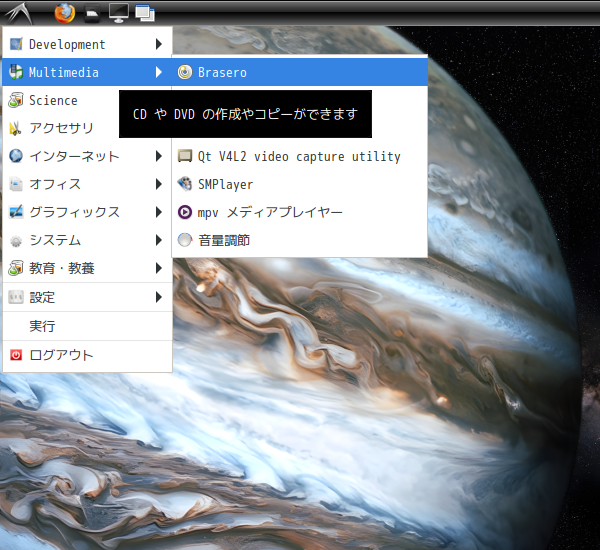
Task: Open the 設定 menu entry
Action: (87, 297)
